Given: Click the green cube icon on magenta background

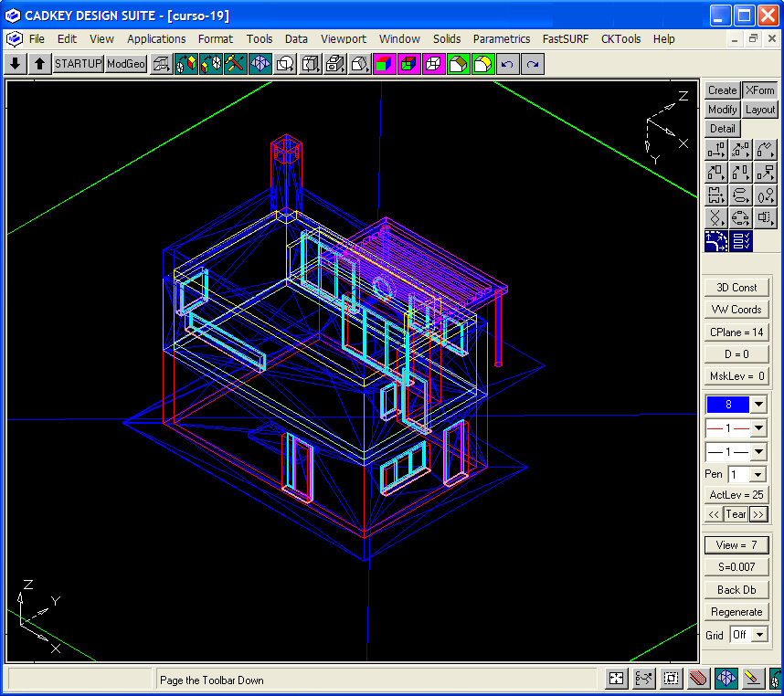Looking at the screenshot, I should pyautogui.click(x=385, y=64).
